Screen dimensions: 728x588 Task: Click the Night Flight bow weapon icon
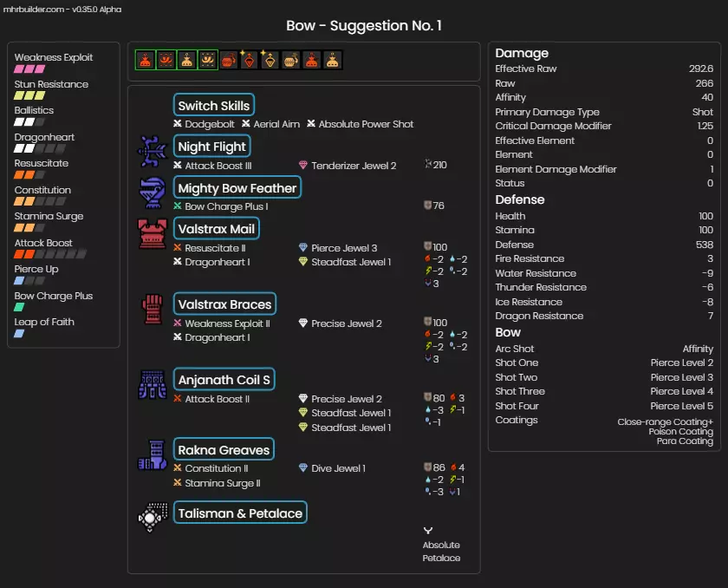pyautogui.click(x=153, y=151)
